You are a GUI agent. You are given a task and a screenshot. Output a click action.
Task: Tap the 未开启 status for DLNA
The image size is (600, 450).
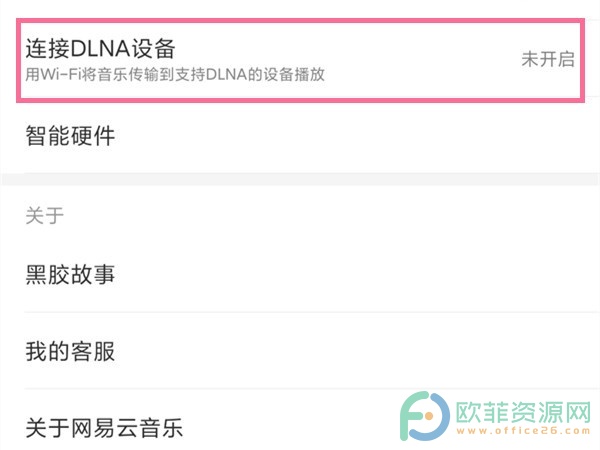(548, 59)
